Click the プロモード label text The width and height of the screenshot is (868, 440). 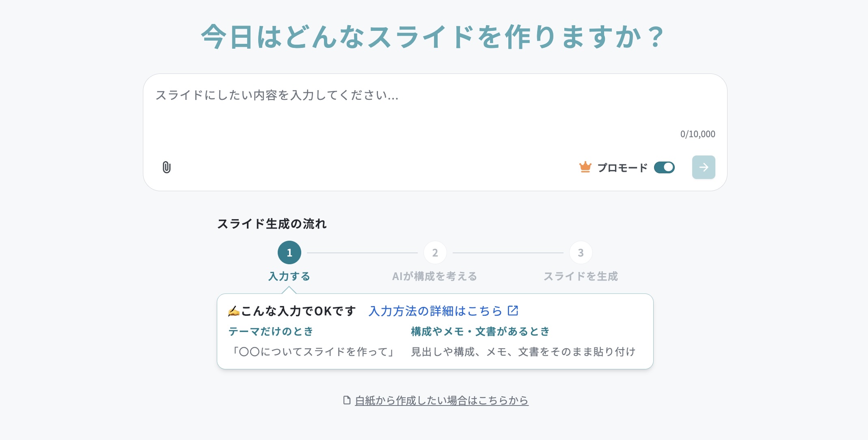(622, 168)
